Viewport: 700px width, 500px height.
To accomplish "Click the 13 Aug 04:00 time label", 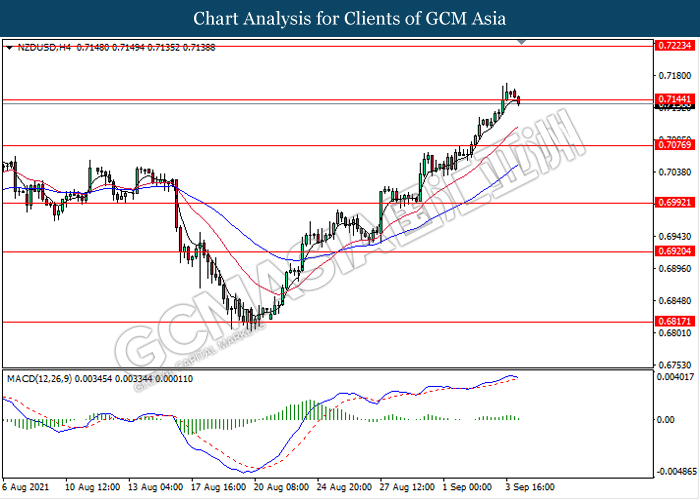I will [155, 487].
